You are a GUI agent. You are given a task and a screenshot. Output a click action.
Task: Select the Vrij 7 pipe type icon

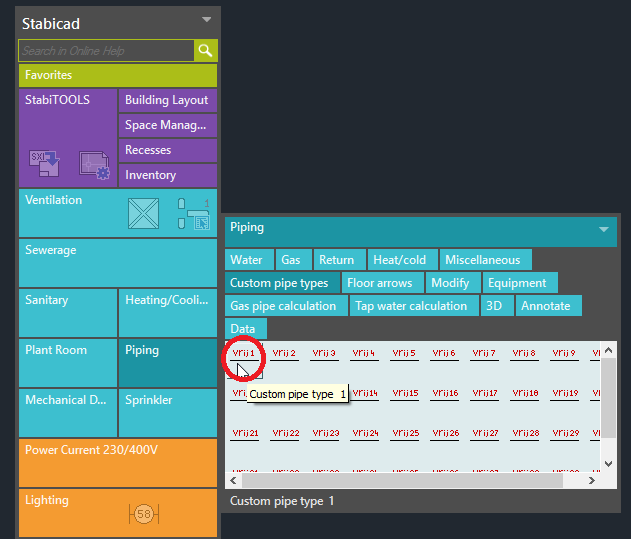coord(484,354)
